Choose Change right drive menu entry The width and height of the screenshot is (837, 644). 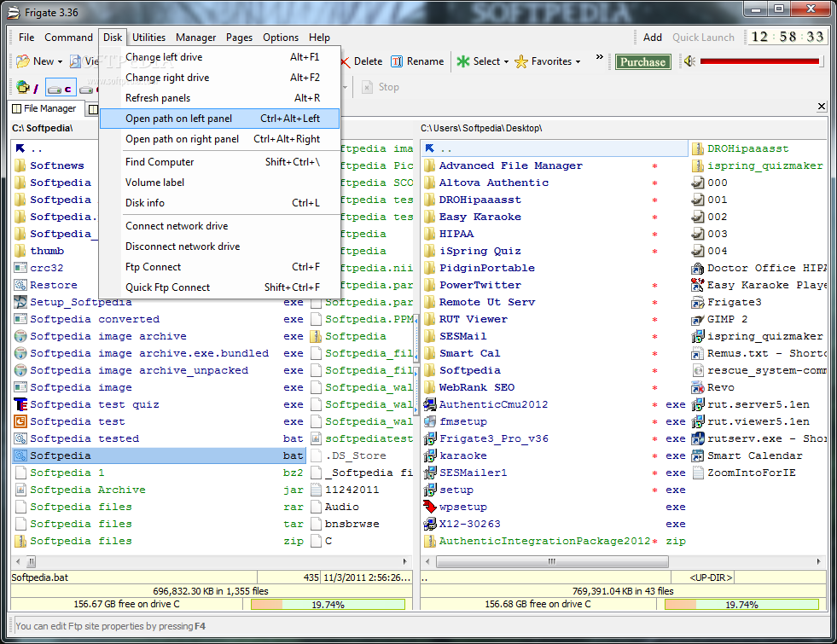click(219, 78)
